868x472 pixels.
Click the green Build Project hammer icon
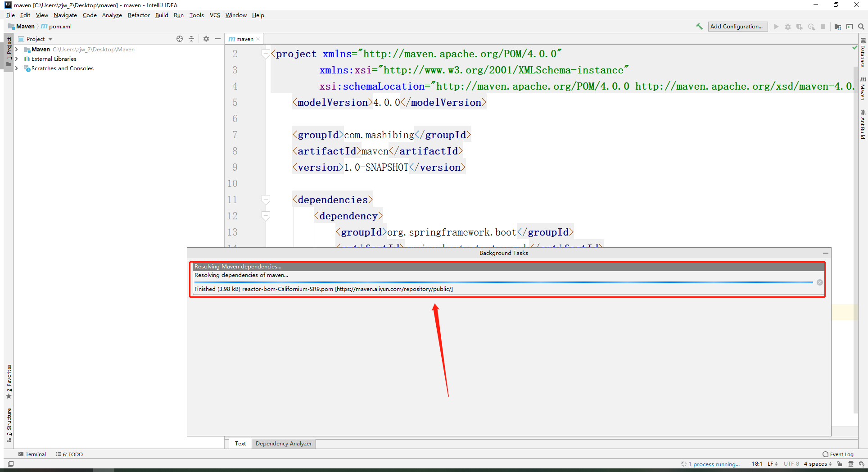click(x=699, y=27)
